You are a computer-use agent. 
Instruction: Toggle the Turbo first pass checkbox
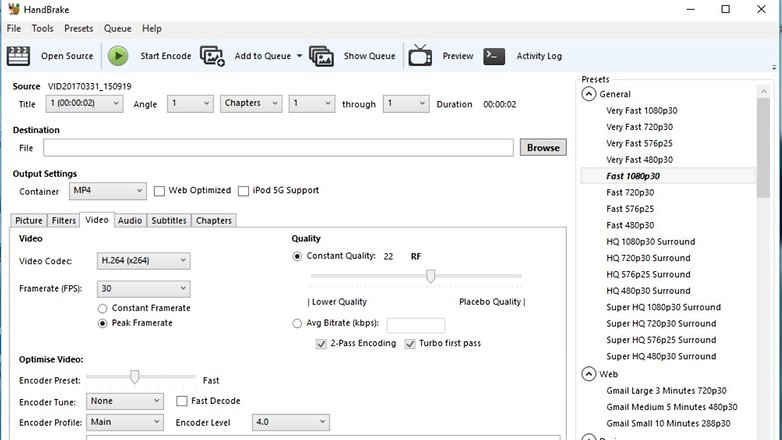410,344
